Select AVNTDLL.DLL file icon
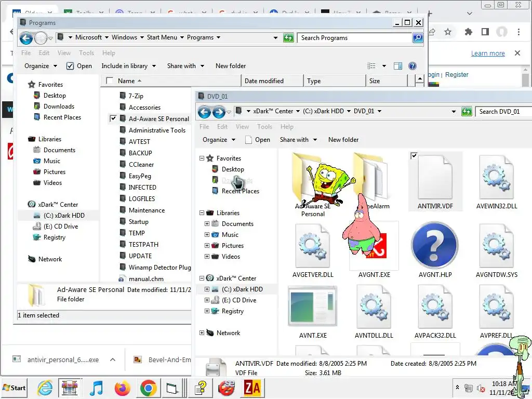Viewport: 532px width, 399px height. [x=374, y=307]
